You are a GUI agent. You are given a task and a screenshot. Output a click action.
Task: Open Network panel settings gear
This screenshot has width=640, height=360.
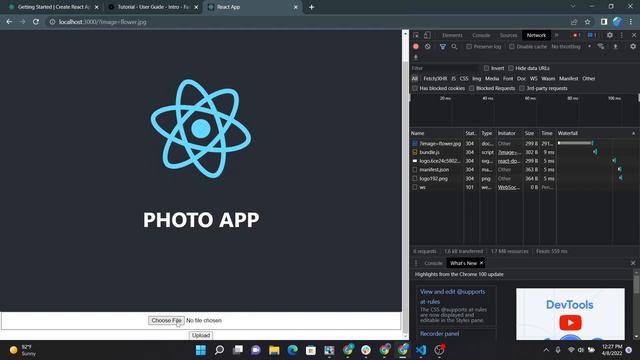(x=633, y=47)
